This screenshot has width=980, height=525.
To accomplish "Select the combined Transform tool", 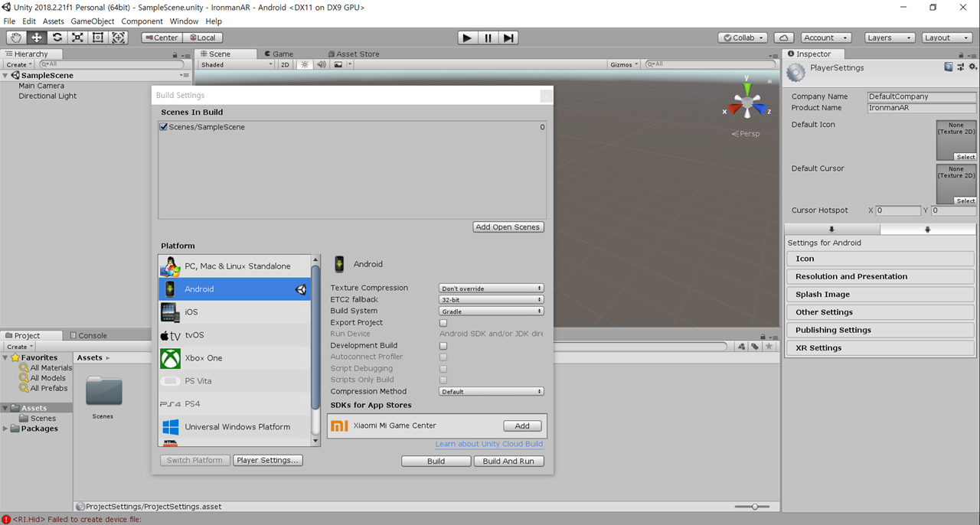I will 119,37.
